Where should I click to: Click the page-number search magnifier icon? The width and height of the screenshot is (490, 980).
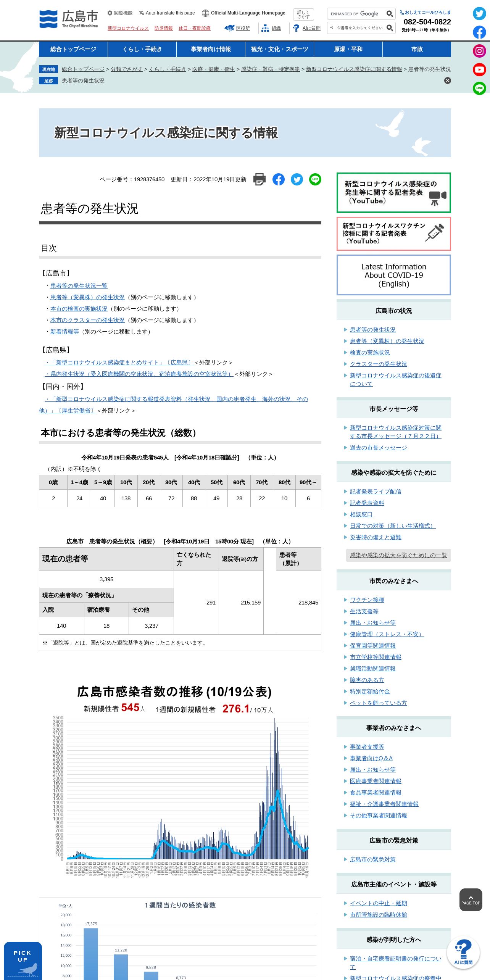point(390,28)
